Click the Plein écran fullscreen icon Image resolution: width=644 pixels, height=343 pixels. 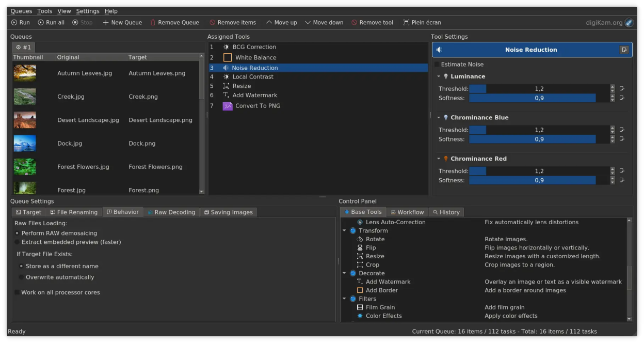[406, 23]
